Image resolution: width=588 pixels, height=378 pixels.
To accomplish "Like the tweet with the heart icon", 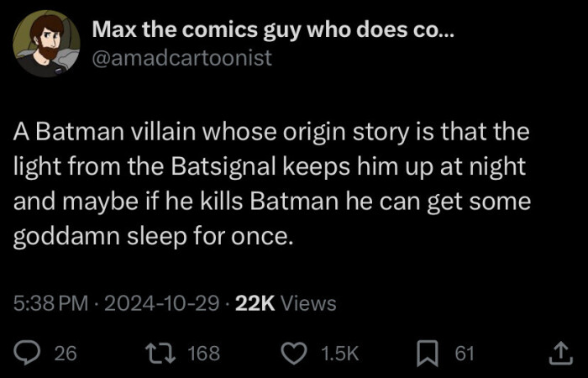I will pyautogui.click(x=296, y=354).
